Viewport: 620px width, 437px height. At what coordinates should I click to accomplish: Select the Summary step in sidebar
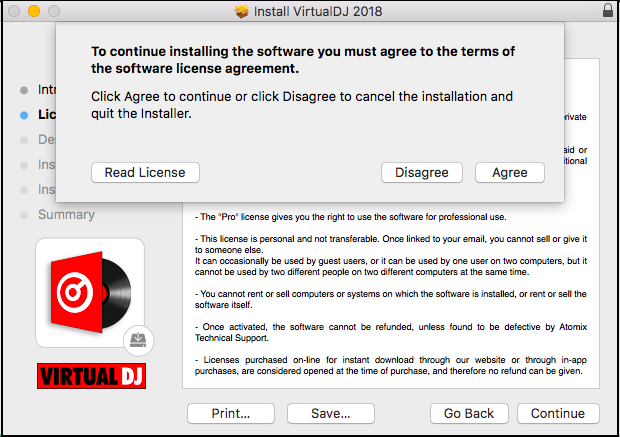(x=66, y=214)
